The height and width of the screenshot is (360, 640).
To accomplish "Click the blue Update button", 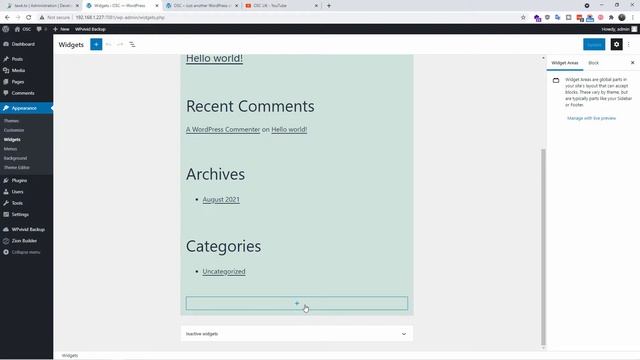I will (594, 44).
